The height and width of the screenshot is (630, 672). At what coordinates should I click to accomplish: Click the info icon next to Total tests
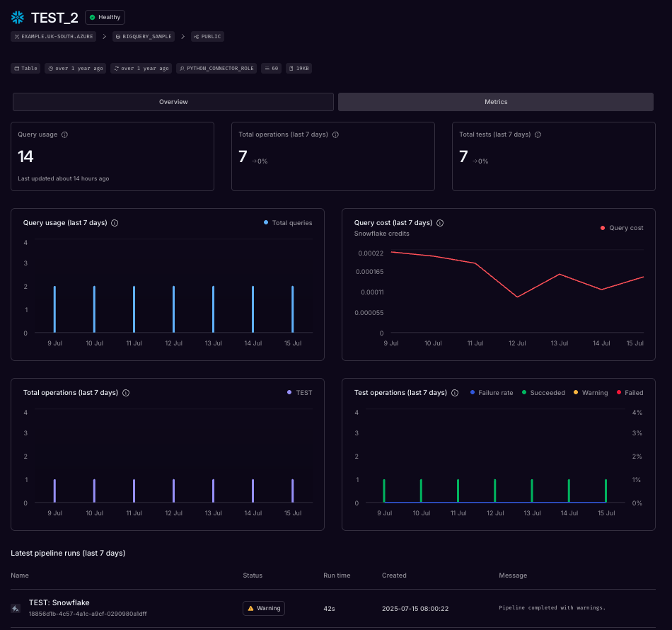tap(539, 134)
